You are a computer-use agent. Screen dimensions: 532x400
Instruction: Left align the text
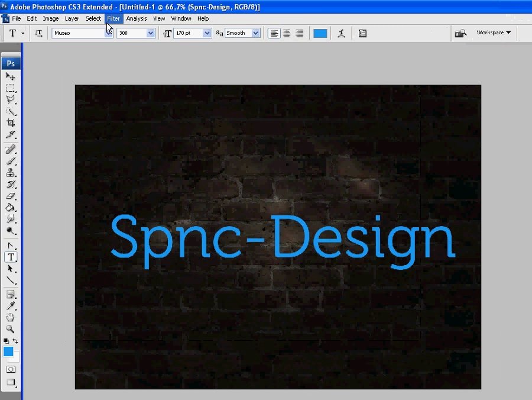(274, 33)
